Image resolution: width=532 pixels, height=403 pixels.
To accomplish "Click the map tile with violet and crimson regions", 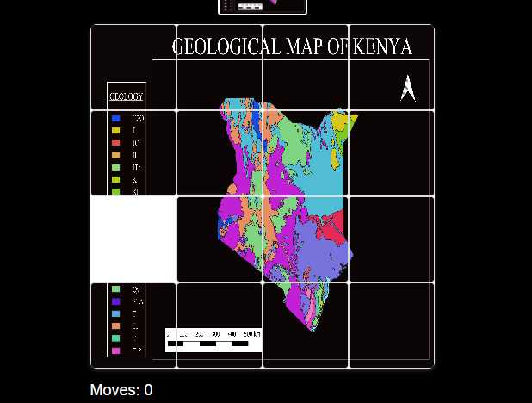I will pyautogui.click(x=306, y=239).
